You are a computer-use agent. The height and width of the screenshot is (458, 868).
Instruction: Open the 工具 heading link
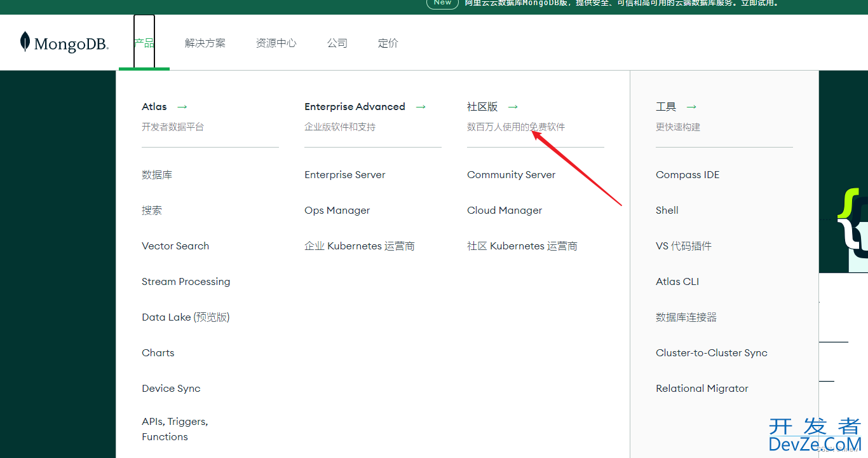tap(666, 107)
